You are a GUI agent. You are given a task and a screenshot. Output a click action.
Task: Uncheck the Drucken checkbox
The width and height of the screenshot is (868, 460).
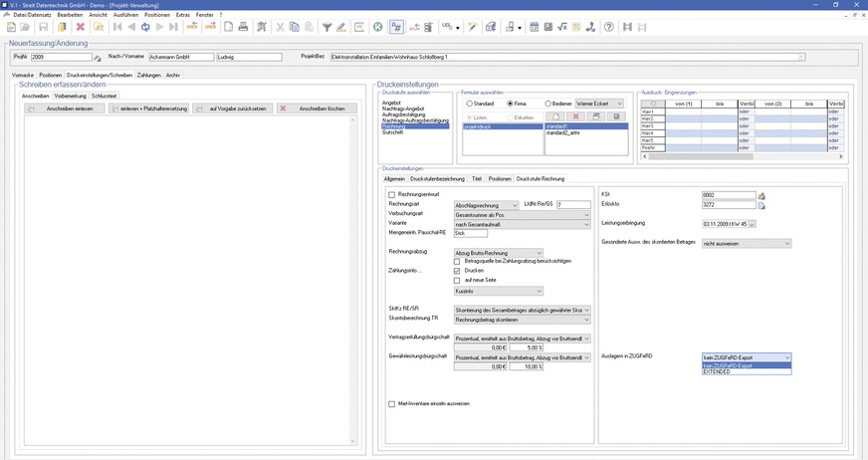[457, 270]
